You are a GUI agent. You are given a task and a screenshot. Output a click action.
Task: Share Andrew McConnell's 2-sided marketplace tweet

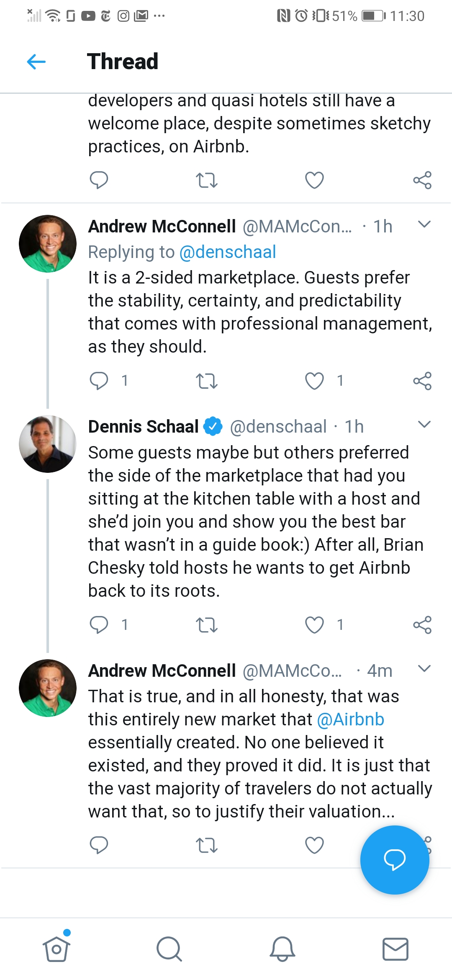pos(422,381)
